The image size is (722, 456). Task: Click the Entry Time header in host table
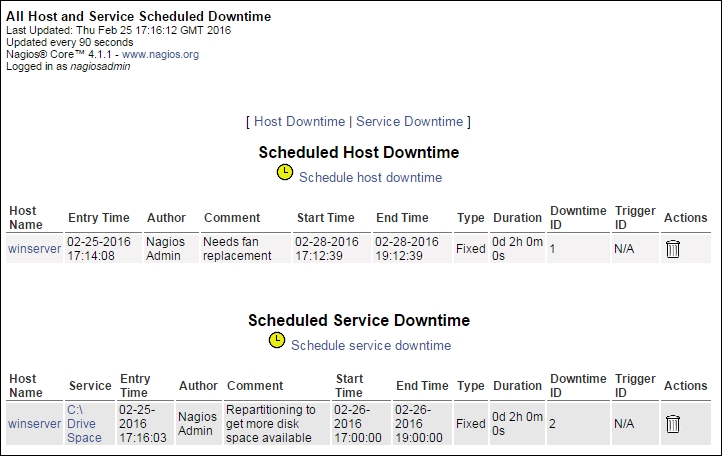pyautogui.click(x=99, y=218)
